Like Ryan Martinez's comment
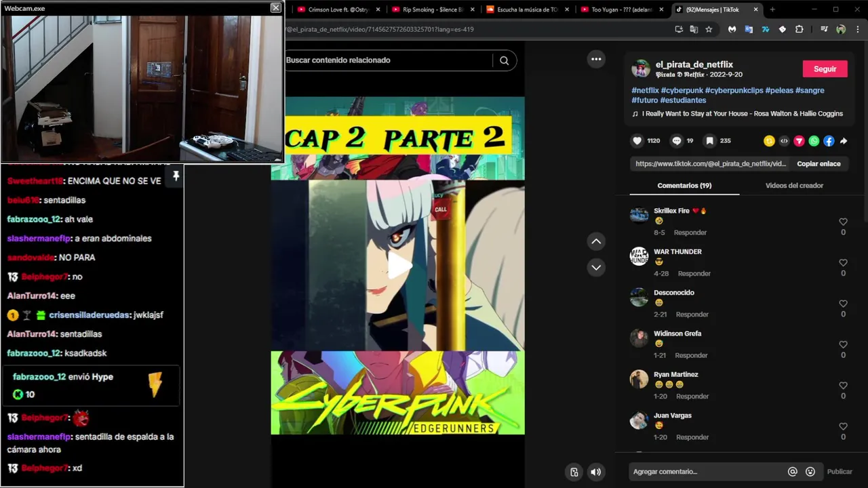 tap(843, 386)
